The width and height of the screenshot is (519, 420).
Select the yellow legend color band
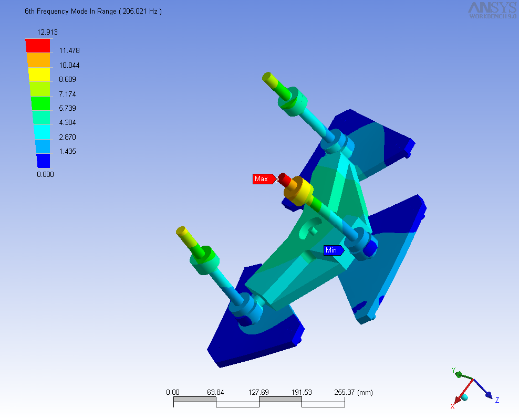point(39,75)
